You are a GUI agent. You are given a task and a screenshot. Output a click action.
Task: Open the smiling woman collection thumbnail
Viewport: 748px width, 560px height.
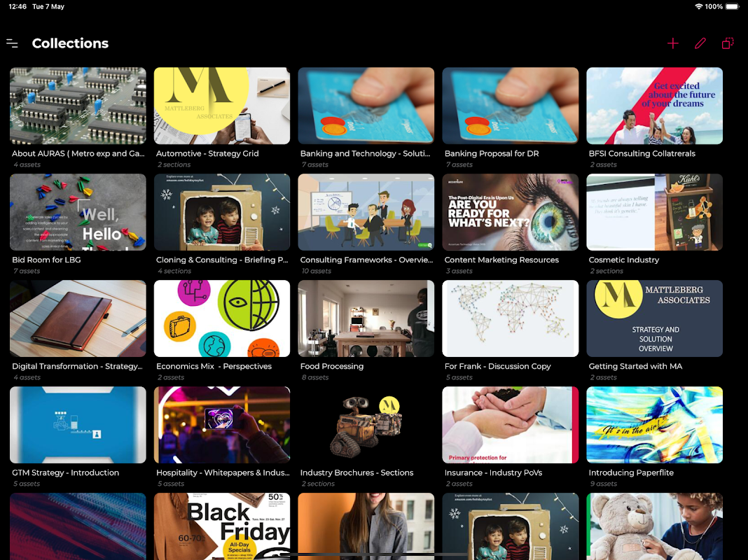[x=366, y=526]
